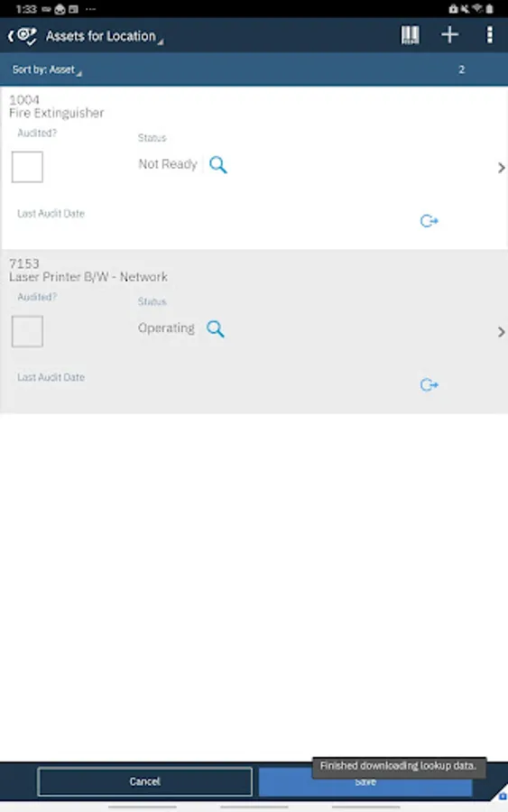This screenshot has height=812, width=508.
Task: Tap transfer icon for asset 1004
Action: [429, 221]
